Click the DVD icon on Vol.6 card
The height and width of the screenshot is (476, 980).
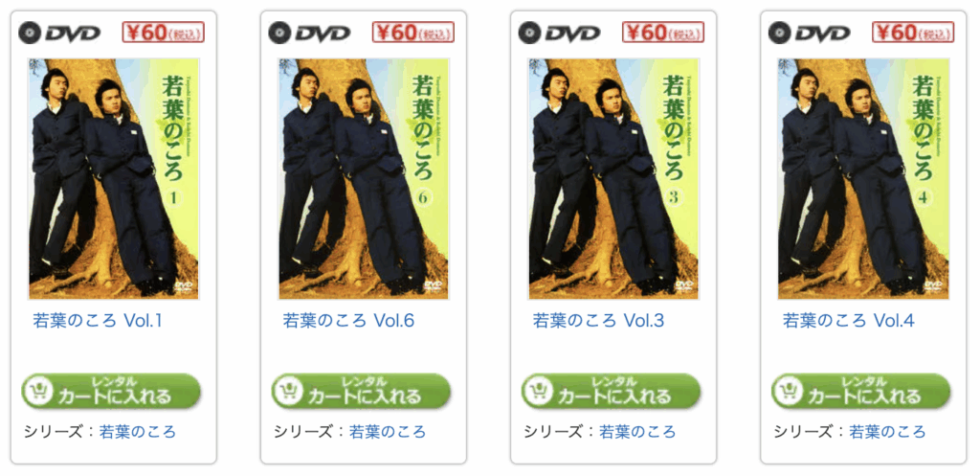pyautogui.click(x=309, y=33)
